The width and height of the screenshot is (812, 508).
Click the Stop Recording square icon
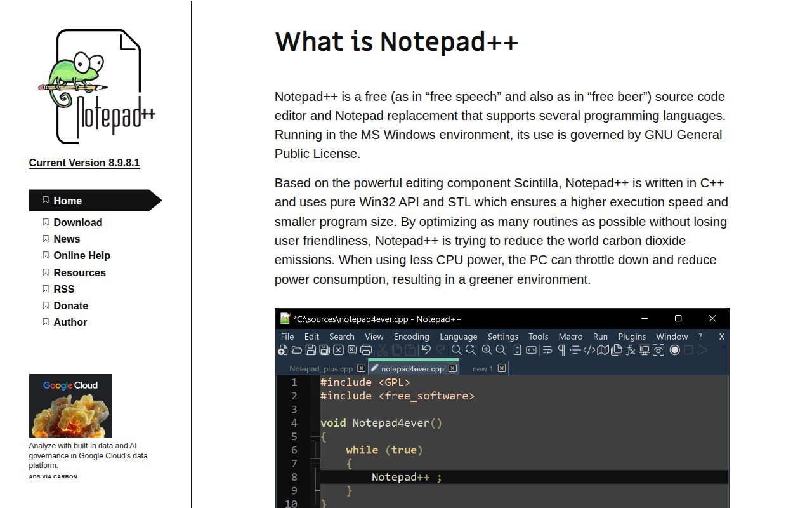point(688,350)
